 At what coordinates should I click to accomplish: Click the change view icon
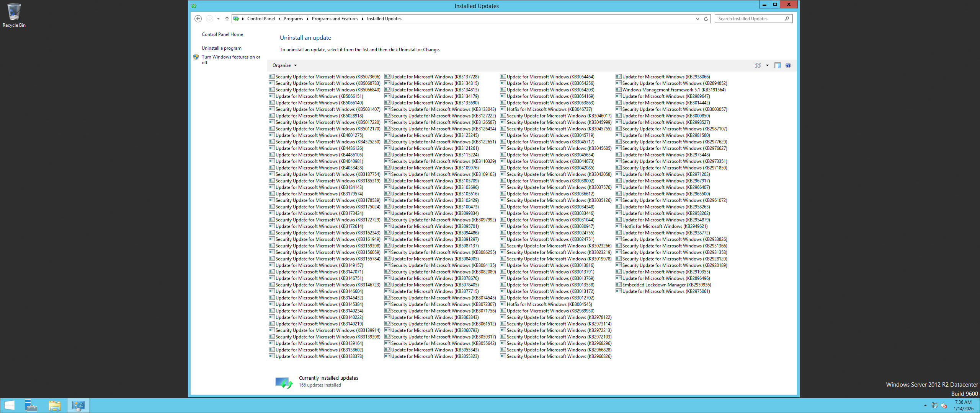tap(758, 65)
